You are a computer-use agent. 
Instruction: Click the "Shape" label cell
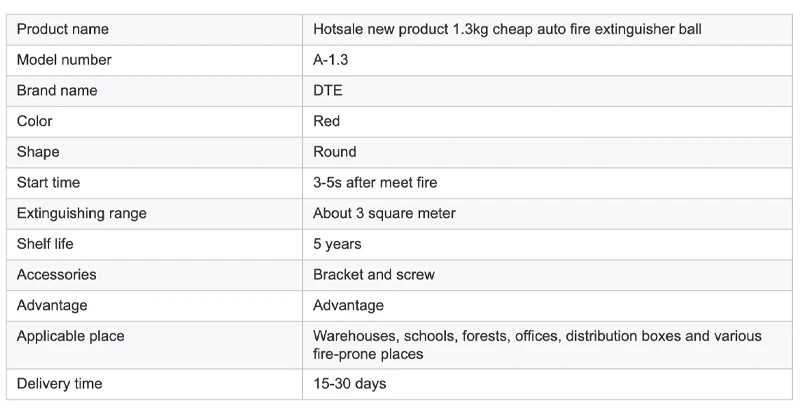[38, 152]
